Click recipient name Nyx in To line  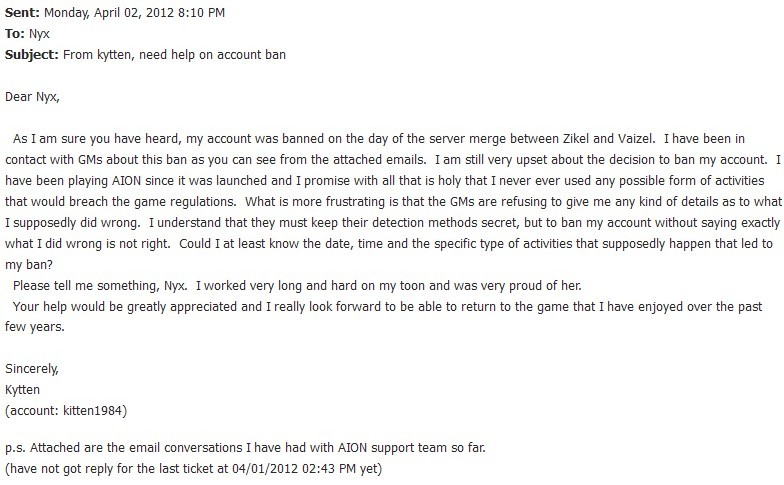(39, 34)
